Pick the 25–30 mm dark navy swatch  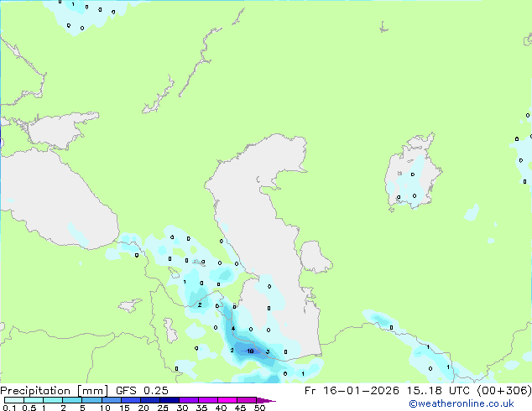click(170, 400)
